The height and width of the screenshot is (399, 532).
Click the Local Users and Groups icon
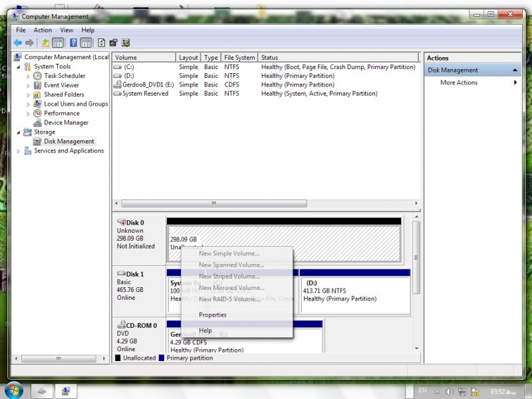pyautogui.click(x=37, y=104)
